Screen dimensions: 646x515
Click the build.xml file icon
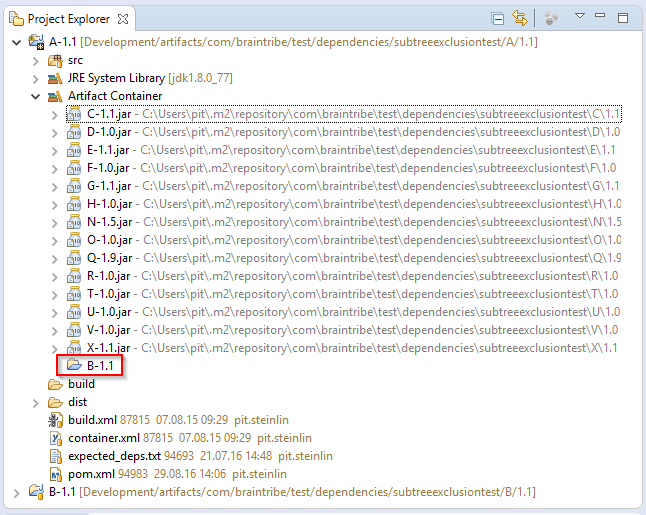tap(56, 420)
